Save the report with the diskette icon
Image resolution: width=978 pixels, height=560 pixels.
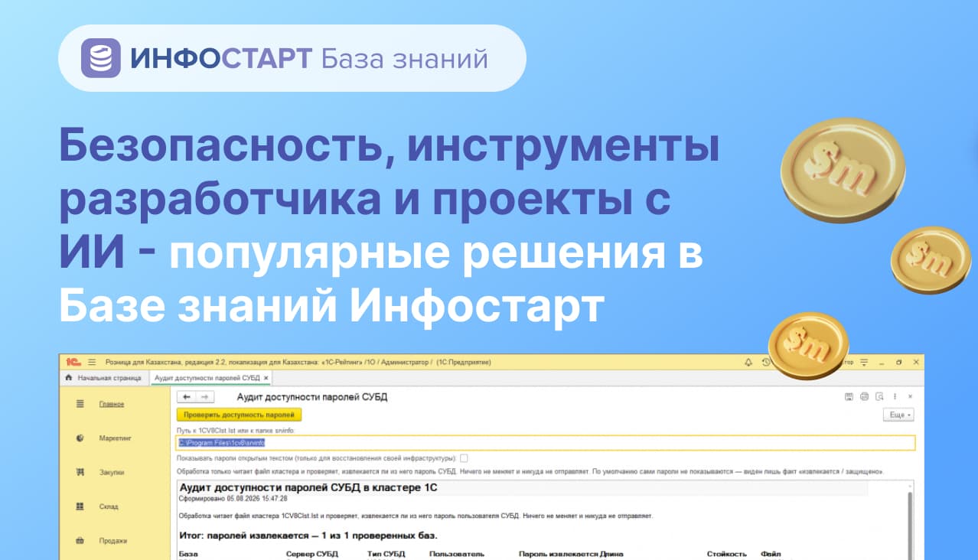coord(848,397)
